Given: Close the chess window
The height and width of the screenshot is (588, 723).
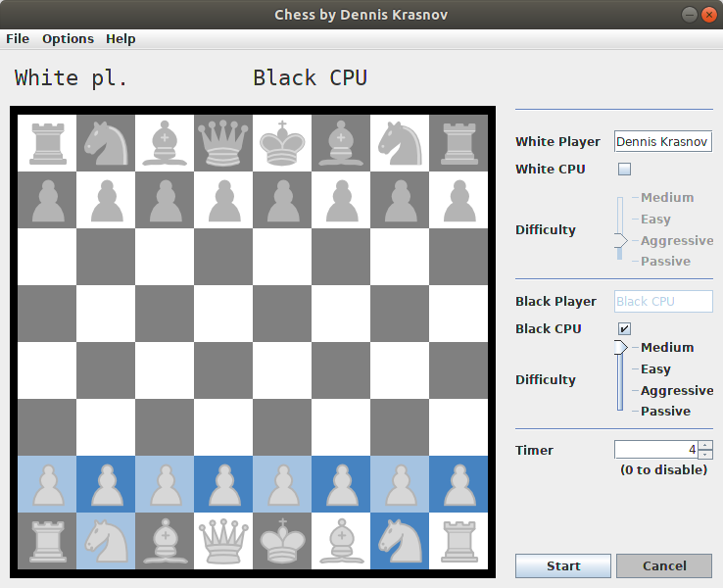Looking at the screenshot, I should click(708, 15).
